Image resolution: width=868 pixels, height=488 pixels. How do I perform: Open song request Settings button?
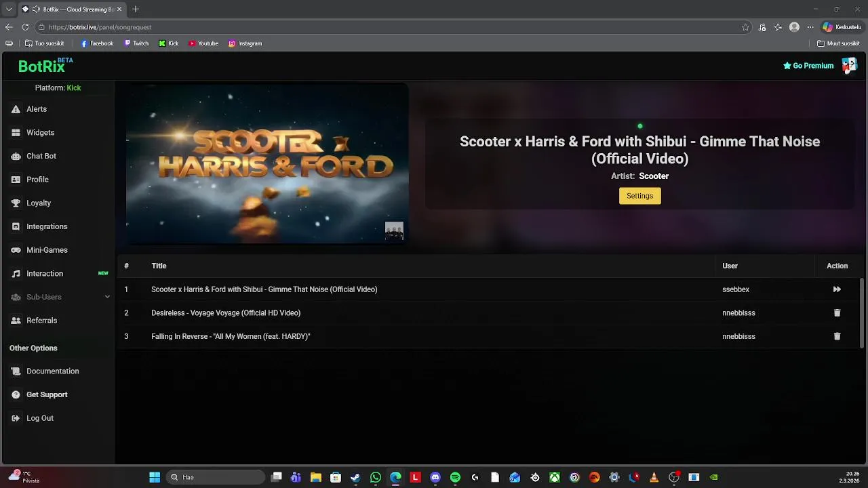point(639,196)
